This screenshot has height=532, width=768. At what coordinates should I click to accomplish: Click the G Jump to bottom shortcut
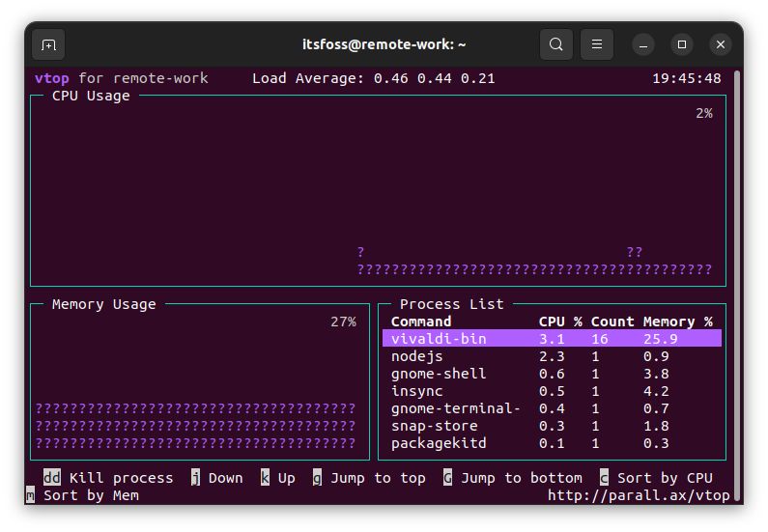click(513, 478)
